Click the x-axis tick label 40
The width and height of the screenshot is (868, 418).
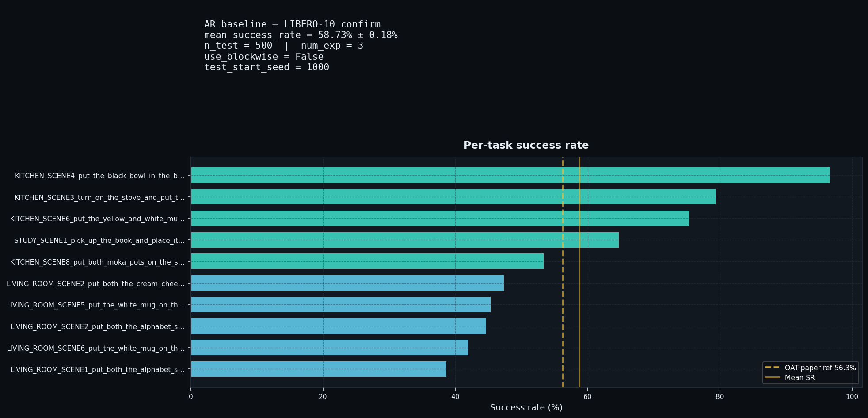[x=455, y=397]
